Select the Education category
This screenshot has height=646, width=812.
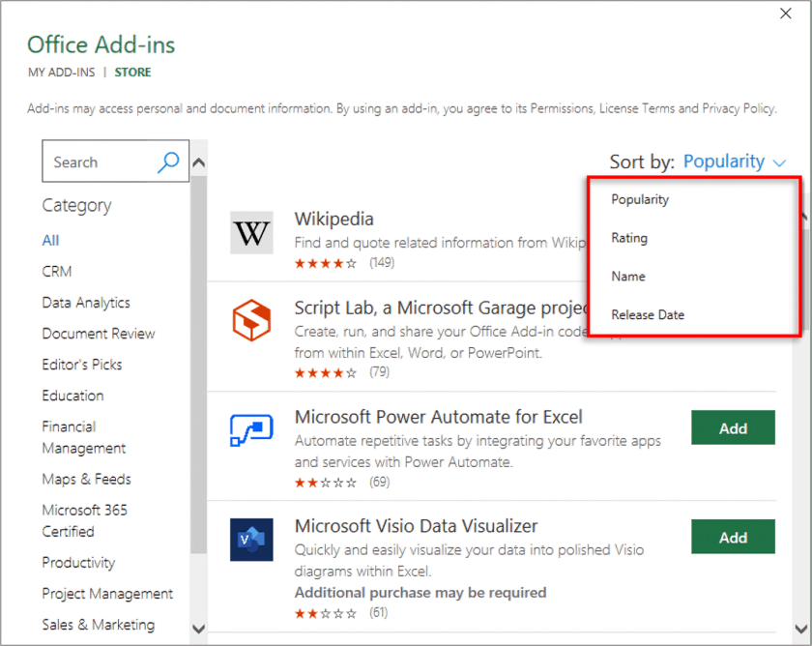(x=72, y=396)
